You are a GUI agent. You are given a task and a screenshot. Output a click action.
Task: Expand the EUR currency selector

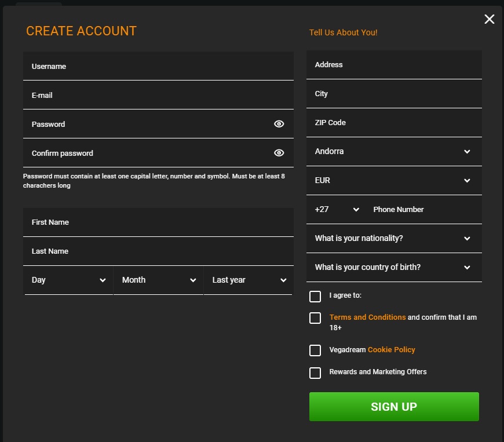[x=394, y=180]
